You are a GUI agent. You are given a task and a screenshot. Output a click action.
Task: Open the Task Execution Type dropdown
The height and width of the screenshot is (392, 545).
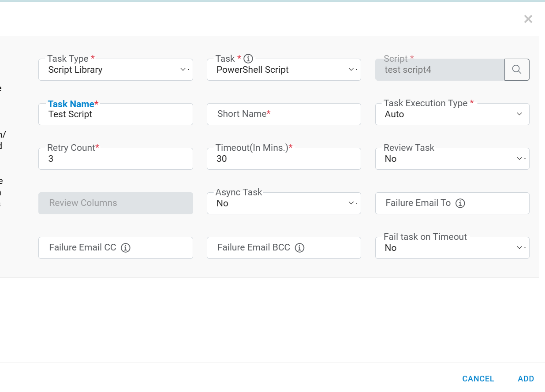tap(452, 115)
